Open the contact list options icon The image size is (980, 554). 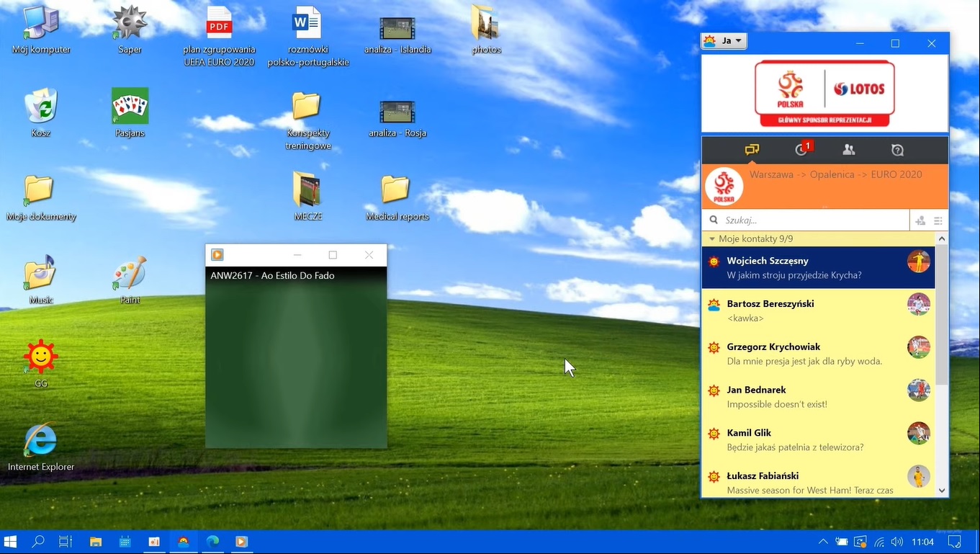(938, 220)
